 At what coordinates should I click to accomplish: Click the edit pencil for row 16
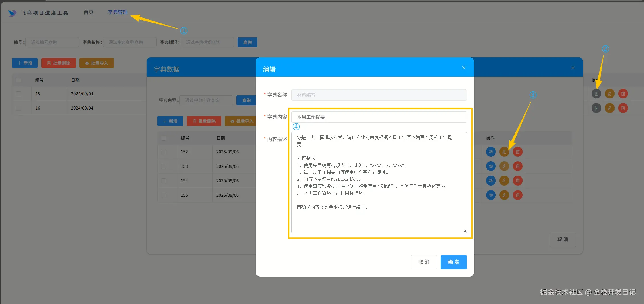click(609, 108)
